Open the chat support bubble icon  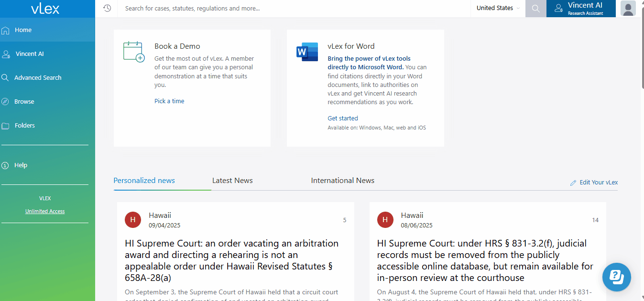pyautogui.click(x=616, y=277)
